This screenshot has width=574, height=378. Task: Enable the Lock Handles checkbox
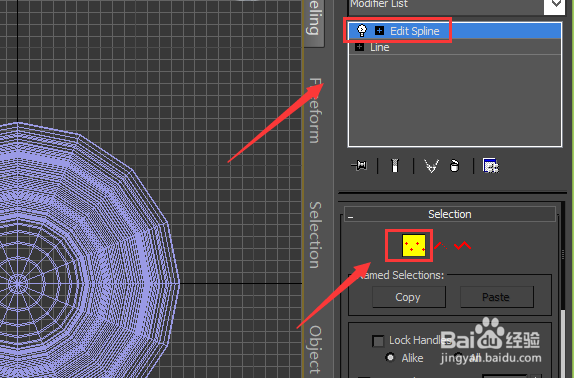point(378,341)
